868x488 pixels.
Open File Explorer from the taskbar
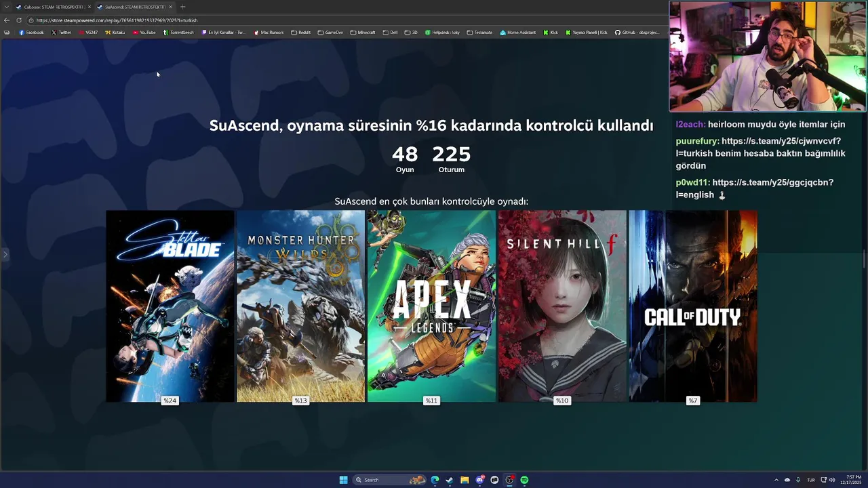(x=465, y=480)
